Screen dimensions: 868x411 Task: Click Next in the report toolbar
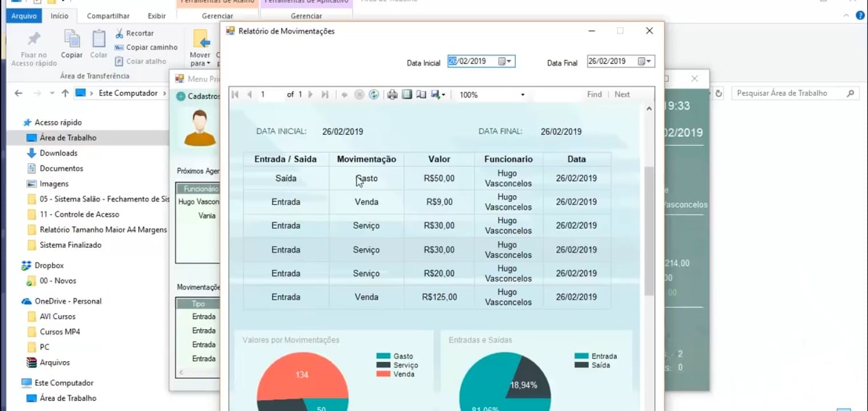[x=622, y=95]
